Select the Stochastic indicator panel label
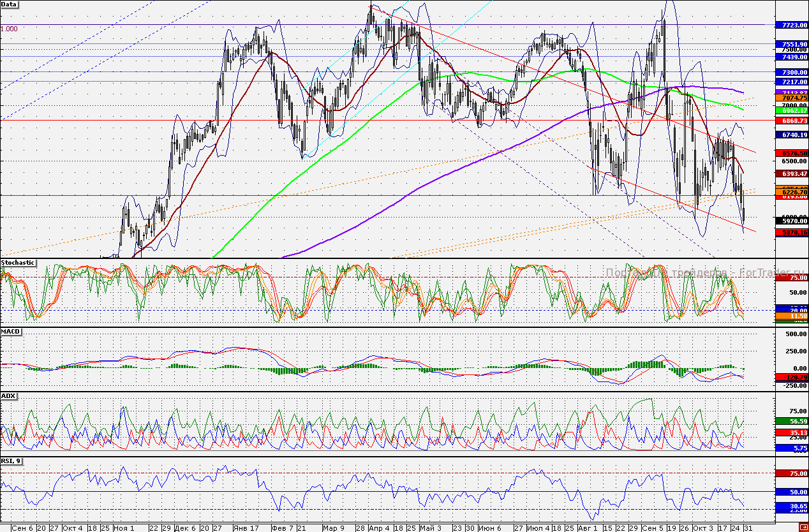Viewport: 809px width, 532px height. click(18, 262)
